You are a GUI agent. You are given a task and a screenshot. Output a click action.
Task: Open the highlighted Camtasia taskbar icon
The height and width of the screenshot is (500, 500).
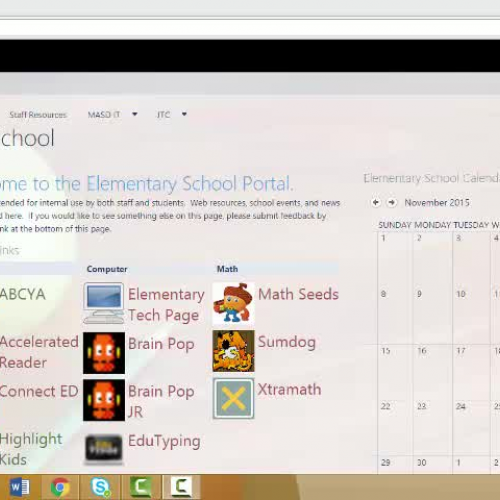[181, 487]
